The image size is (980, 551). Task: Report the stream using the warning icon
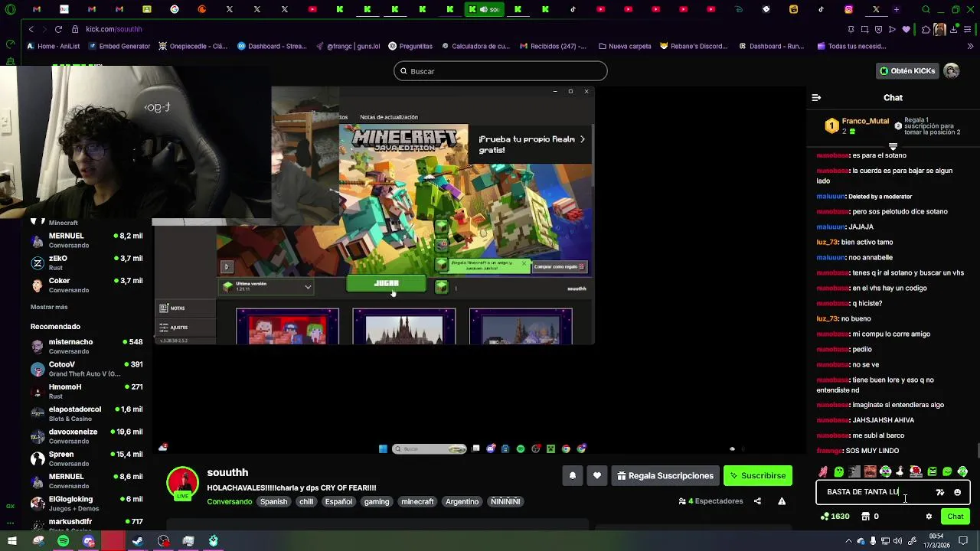pos(782,501)
